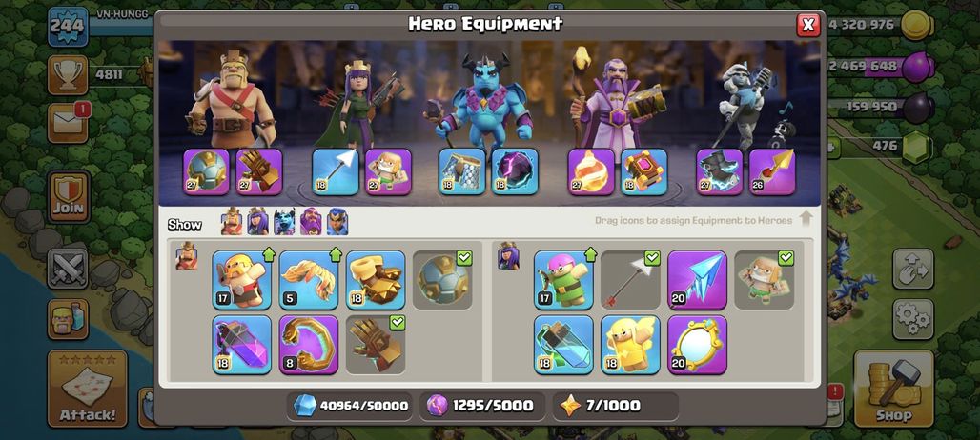Open the Join clan shield button
This screenshot has width=980, height=440.
coord(69,196)
